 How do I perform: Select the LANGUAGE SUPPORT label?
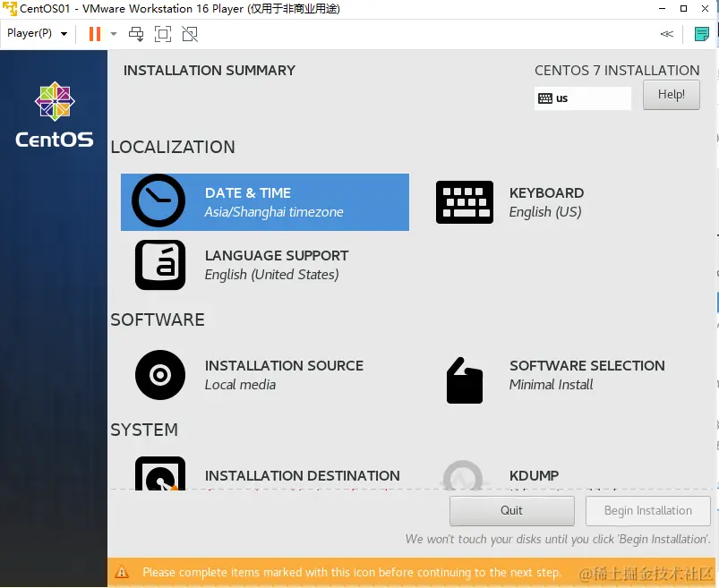tap(277, 255)
